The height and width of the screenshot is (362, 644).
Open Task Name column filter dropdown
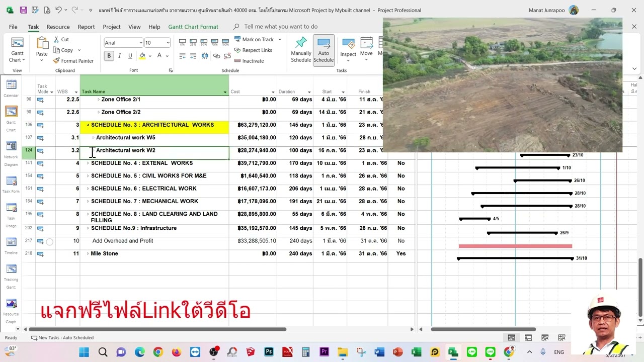(x=225, y=92)
